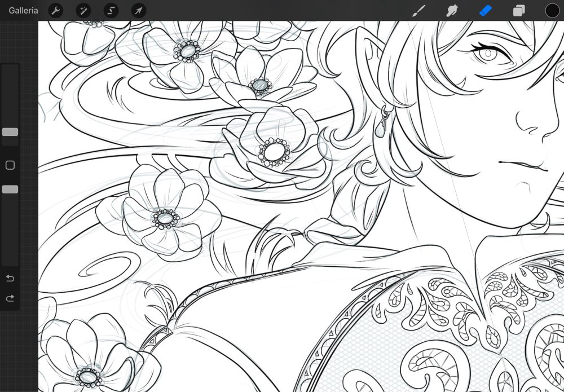The image size is (564, 392).
Task: Activate the Transform arrow tool
Action: pos(139,10)
